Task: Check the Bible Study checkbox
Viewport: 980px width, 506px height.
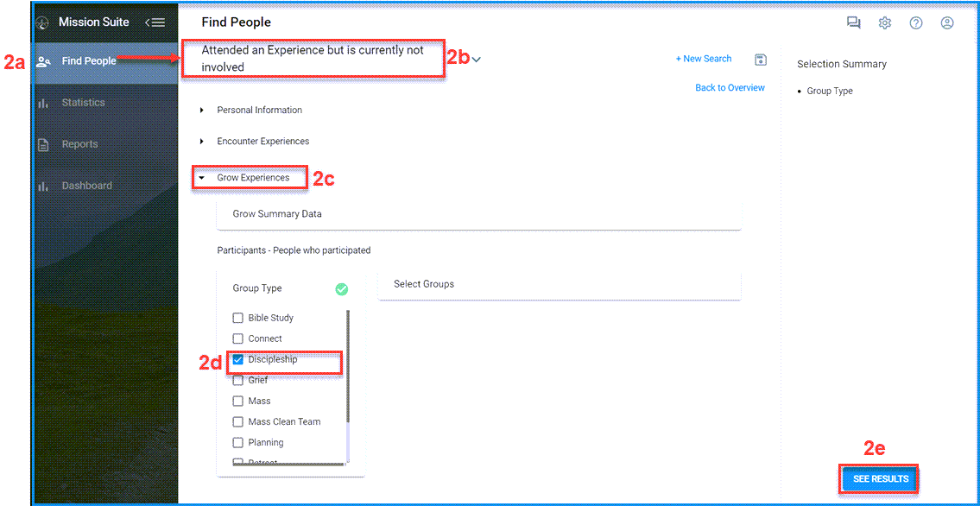Action: click(x=237, y=318)
